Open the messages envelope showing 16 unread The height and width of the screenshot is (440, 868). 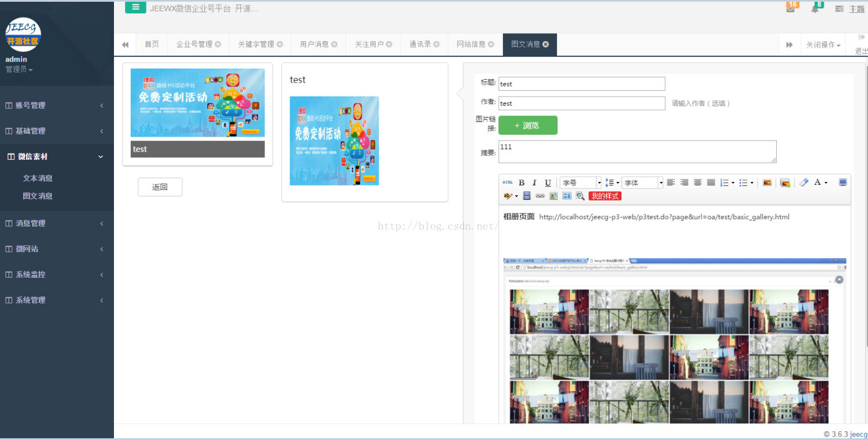791,9
